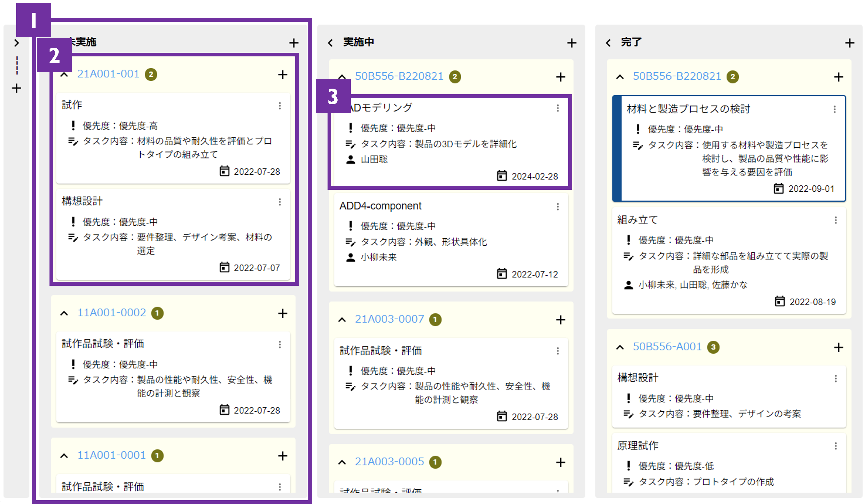Open the 50B556-B220821 link in 実施中

[399, 76]
